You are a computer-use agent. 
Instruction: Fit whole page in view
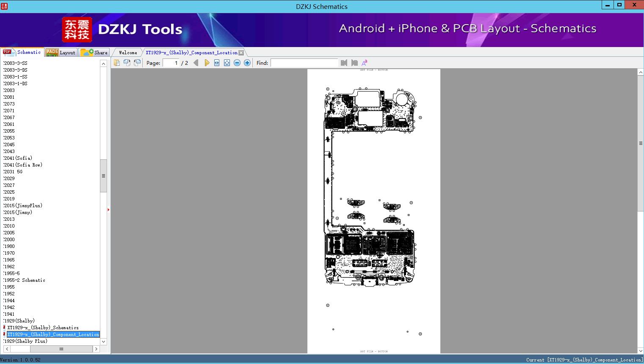click(227, 63)
